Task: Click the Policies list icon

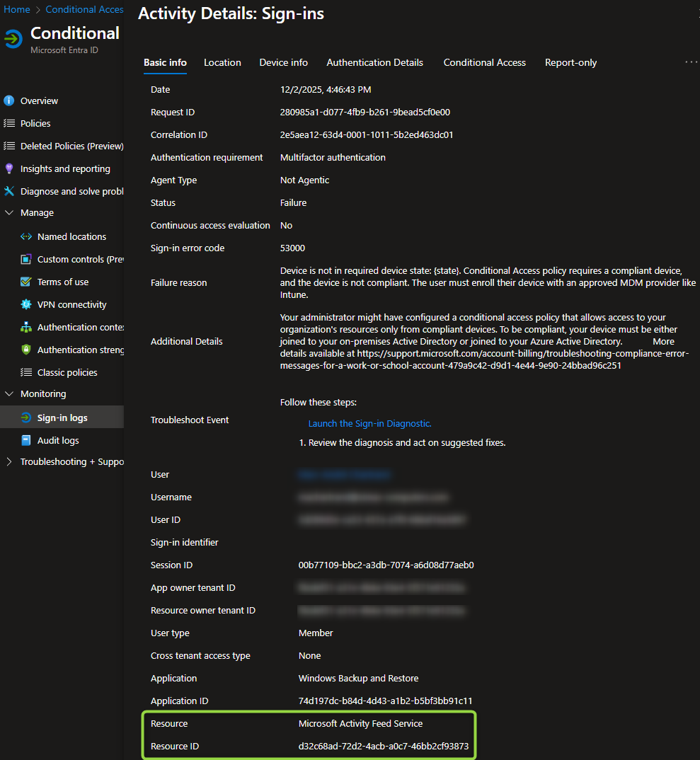Action: pos(8,123)
